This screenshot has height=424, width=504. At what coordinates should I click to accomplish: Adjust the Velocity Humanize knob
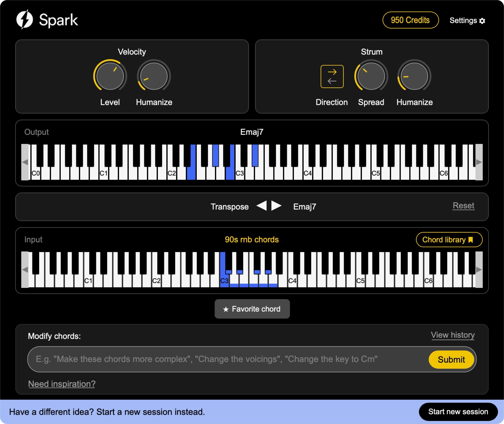[x=154, y=76]
